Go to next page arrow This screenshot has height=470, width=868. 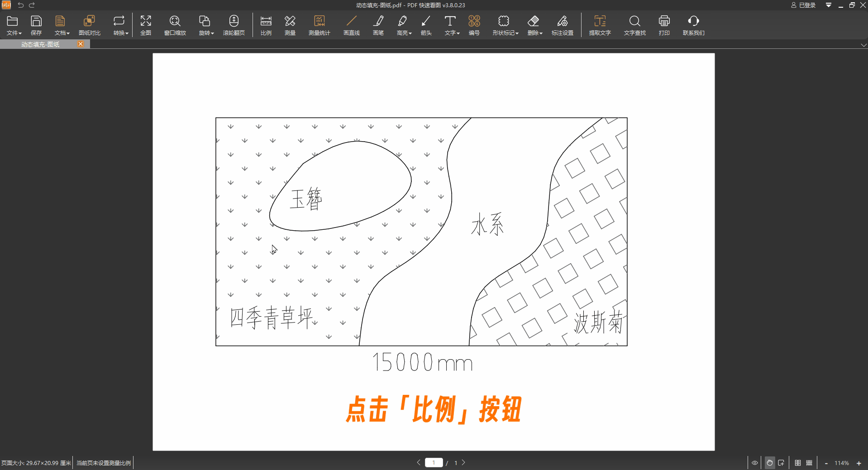pyautogui.click(x=463, y=462)
